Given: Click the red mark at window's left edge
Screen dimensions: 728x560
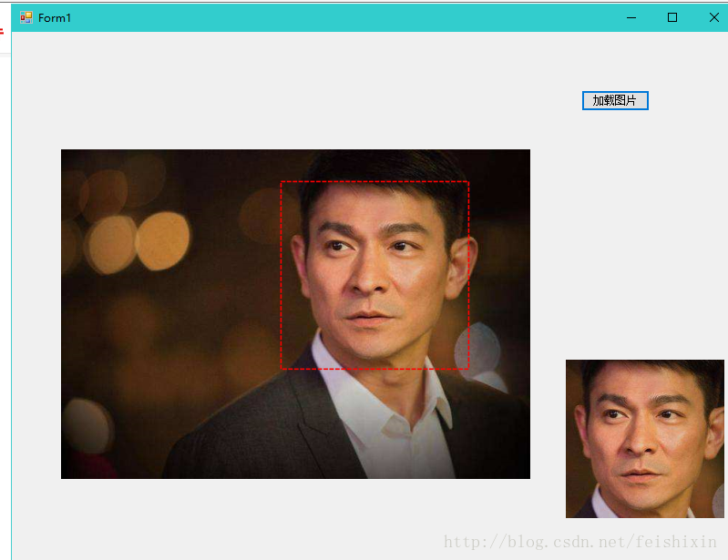Looking at the screenshot, I should (x=2, y=32).
